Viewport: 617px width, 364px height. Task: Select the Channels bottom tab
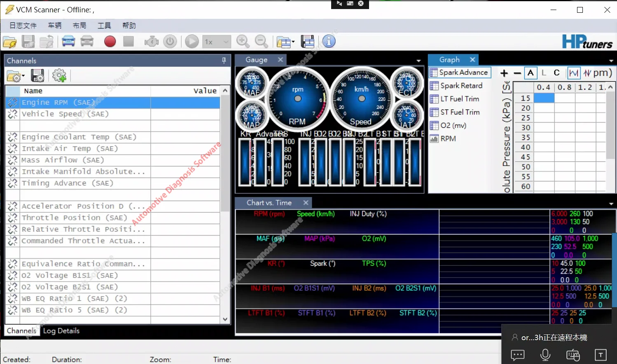pos(21,331)
